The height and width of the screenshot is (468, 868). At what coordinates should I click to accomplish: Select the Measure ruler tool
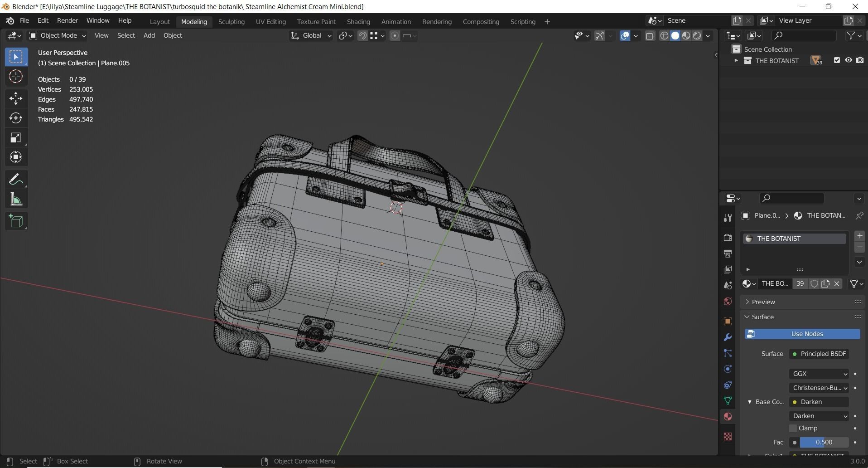[x=16, y=199]
